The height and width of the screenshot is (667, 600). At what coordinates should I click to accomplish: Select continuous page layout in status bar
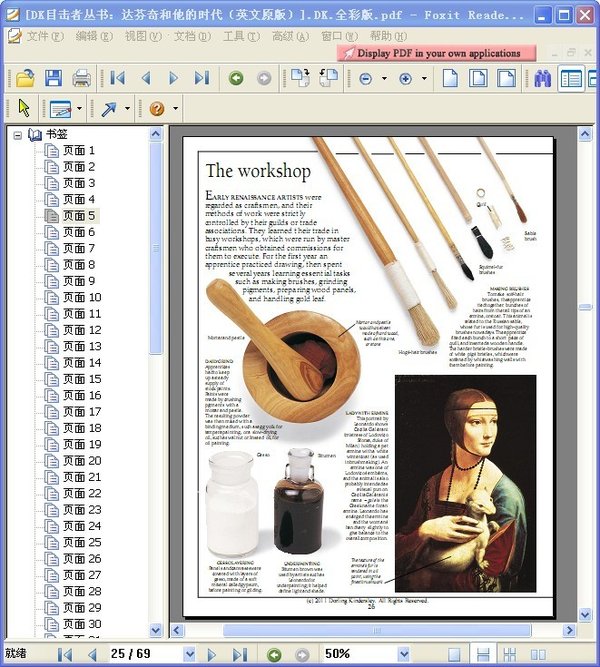[x=483, y=655]
